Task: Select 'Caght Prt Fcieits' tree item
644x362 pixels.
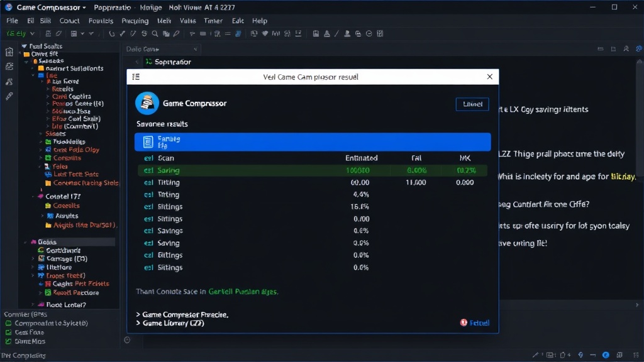Action: pos(81,284)
